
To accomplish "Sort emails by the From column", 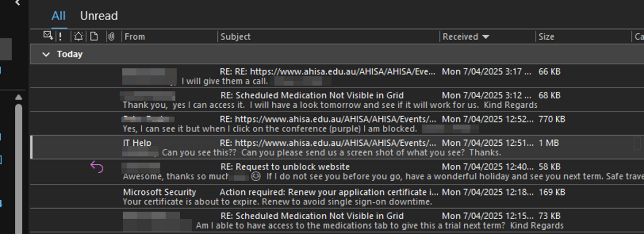I will [x=135, y=36].
